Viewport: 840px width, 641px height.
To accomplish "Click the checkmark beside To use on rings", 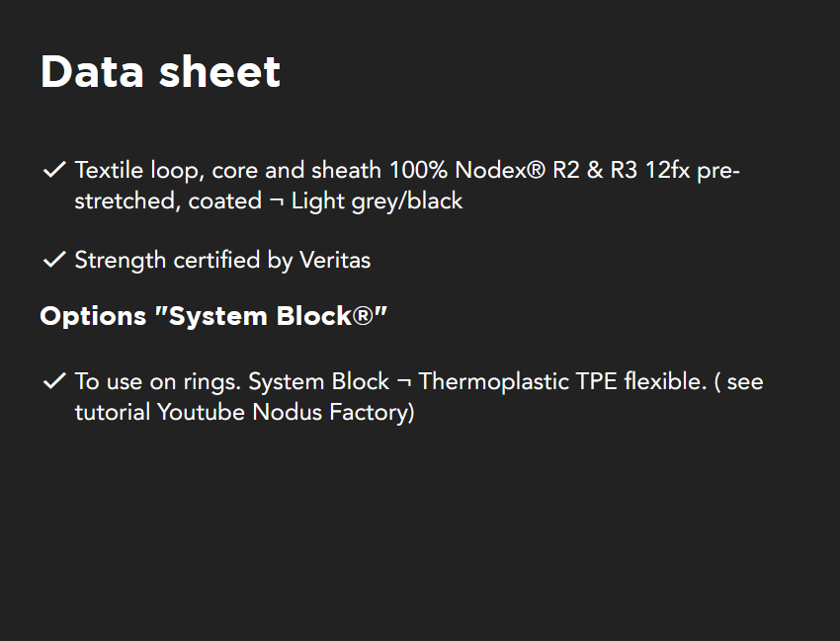I will pos(53,381).
